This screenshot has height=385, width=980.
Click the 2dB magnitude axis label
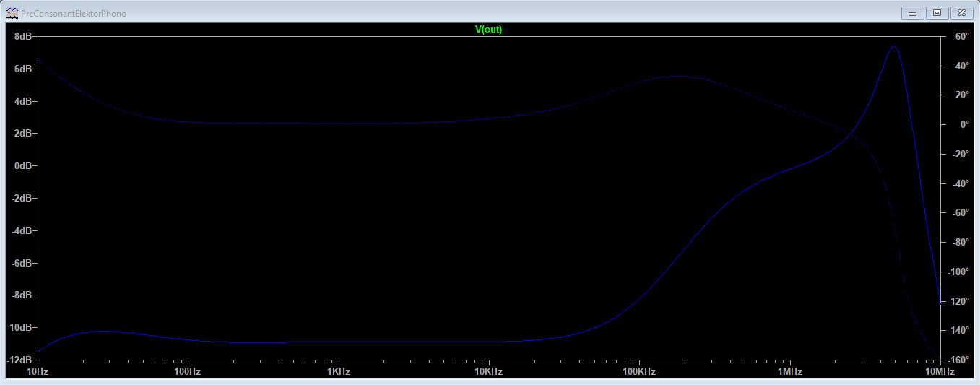click(23, 134)
